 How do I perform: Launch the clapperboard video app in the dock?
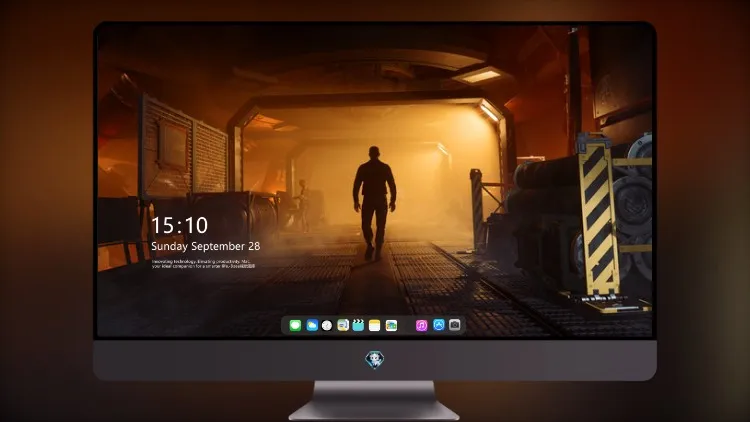click(x=358, y=325)
